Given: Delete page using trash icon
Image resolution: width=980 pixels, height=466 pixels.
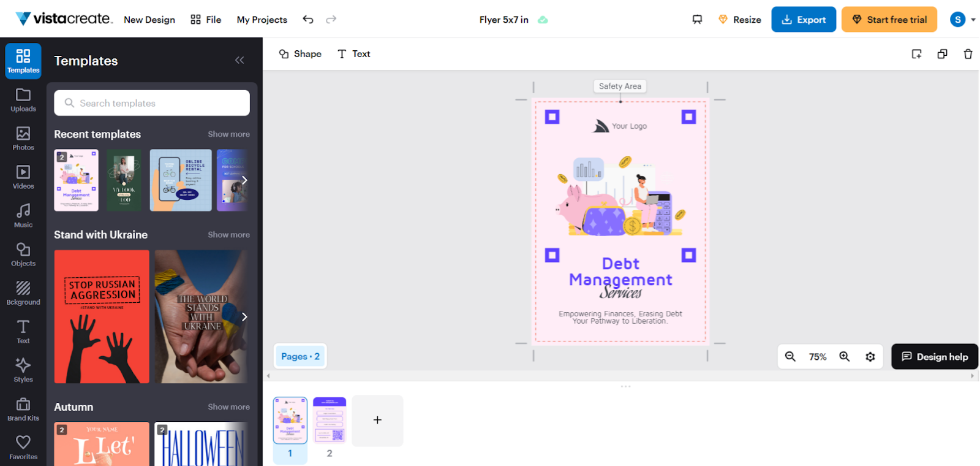Looking at the screenshot, I should pyautogui.click(x=968, y=54).
